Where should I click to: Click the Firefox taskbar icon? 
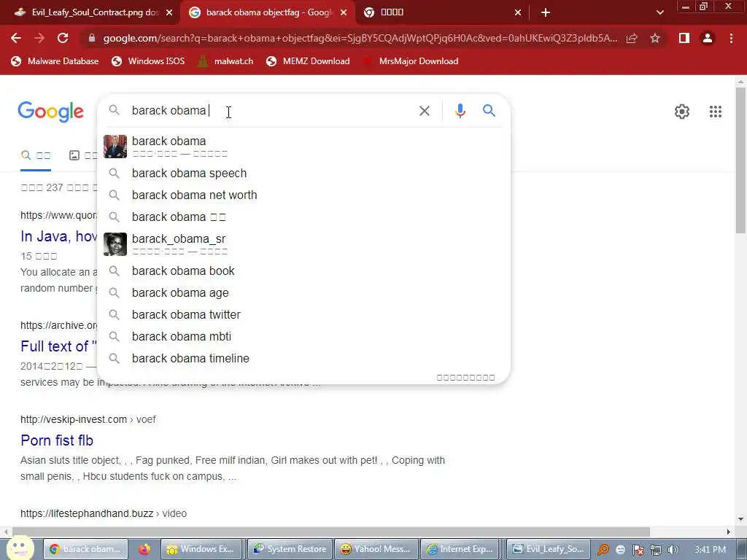144,549
